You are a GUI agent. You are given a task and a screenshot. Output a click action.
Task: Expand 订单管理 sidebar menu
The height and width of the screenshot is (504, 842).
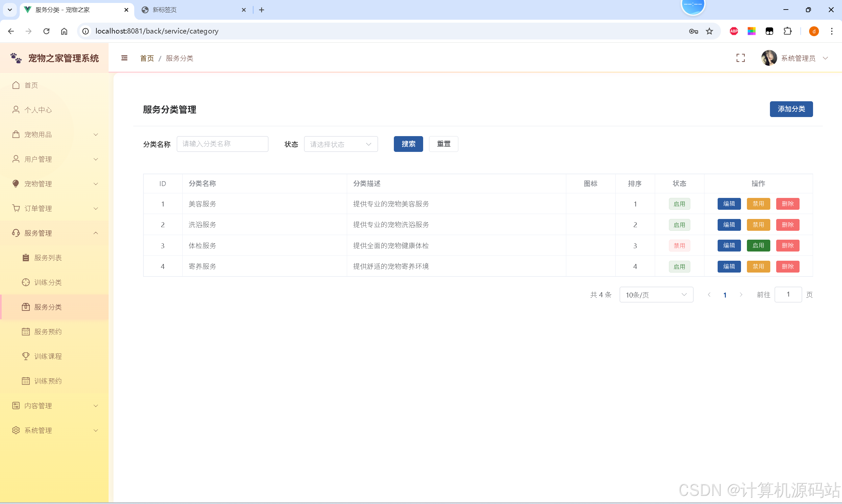tap(54, 208)
